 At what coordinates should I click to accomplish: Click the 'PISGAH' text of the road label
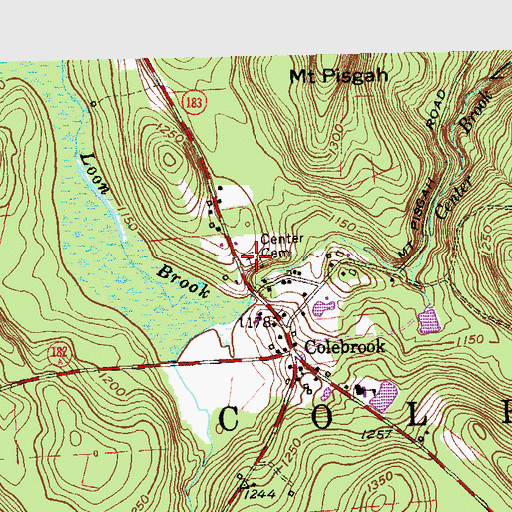pyautogui.click(x=423, y=204)
